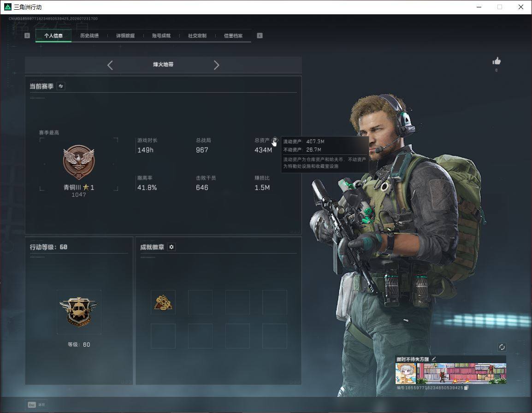
Task: Switch to the 历史战绩 tab
Action: (x=89, y=35)
